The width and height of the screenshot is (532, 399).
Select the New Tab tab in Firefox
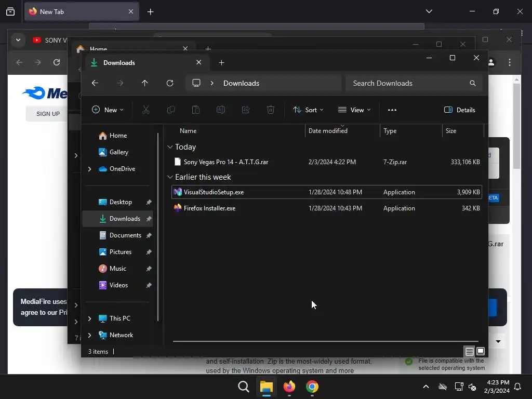[x=82, y=12]
